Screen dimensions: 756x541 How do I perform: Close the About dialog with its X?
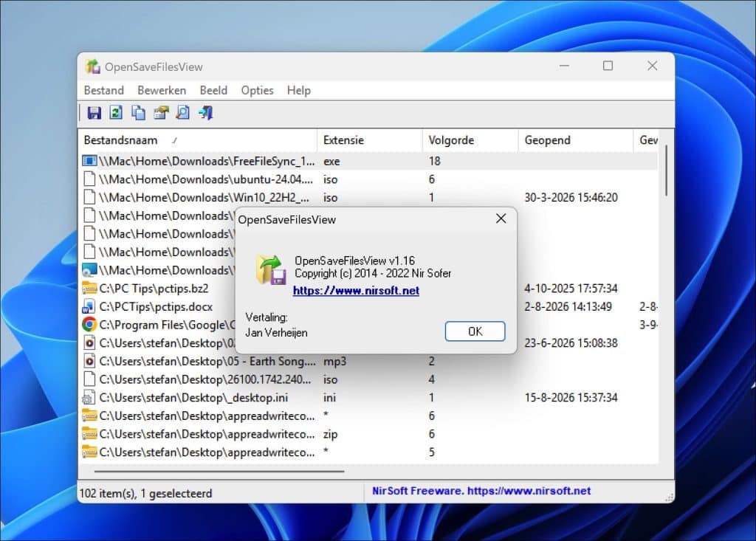501,219
